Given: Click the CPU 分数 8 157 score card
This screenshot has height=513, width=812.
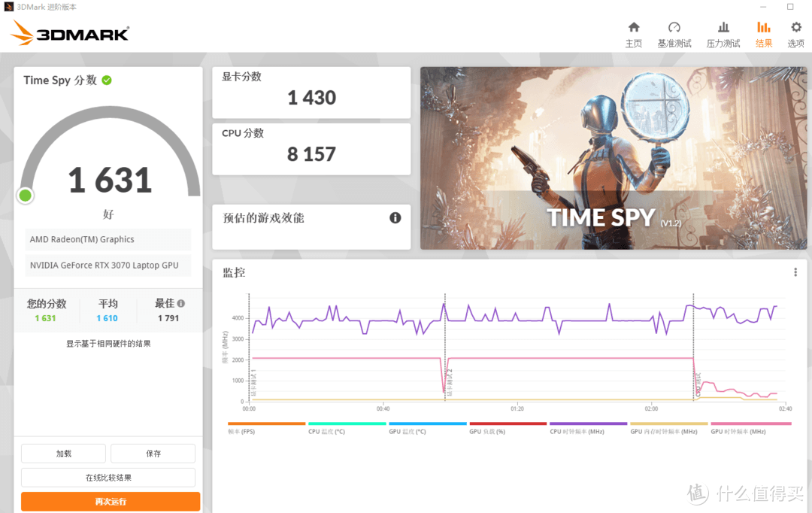Looking at the screenshot, I should point(311,149).
